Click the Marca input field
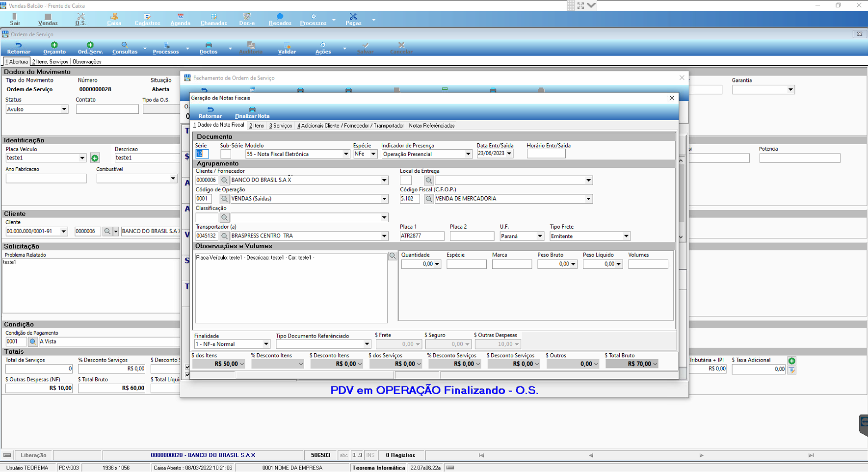Viewport: 868px width, 472px height. tap(512, 264)
